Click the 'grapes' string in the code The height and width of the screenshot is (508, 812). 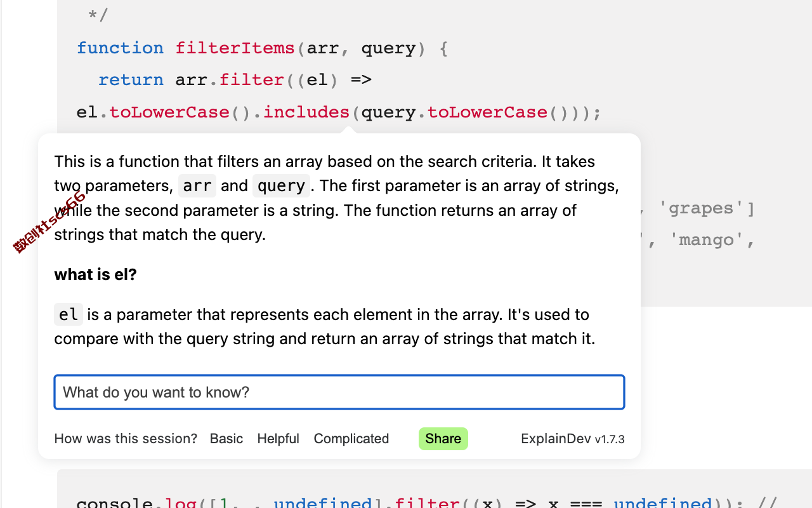[702, 208]
